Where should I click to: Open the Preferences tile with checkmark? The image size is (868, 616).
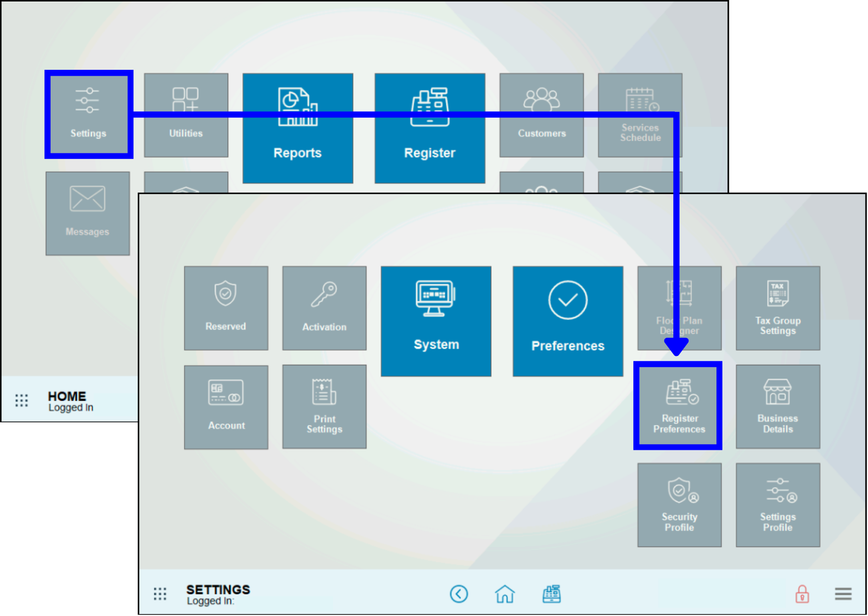pos(568,321)
